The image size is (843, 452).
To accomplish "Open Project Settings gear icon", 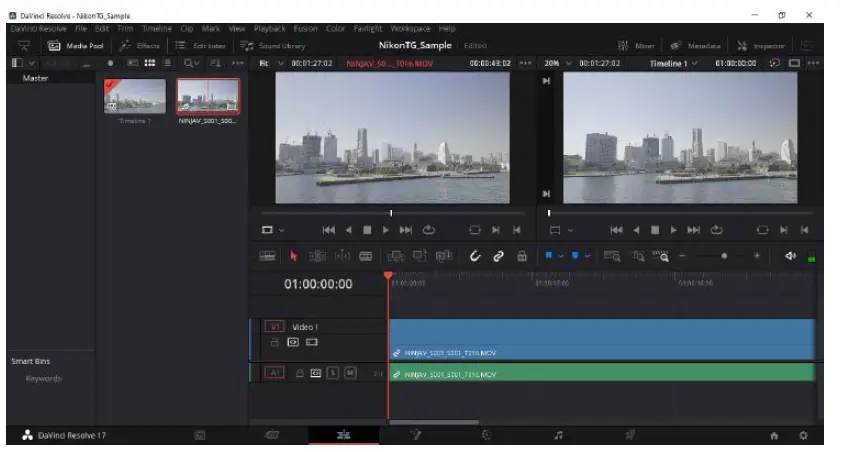I will pos(803,436).
